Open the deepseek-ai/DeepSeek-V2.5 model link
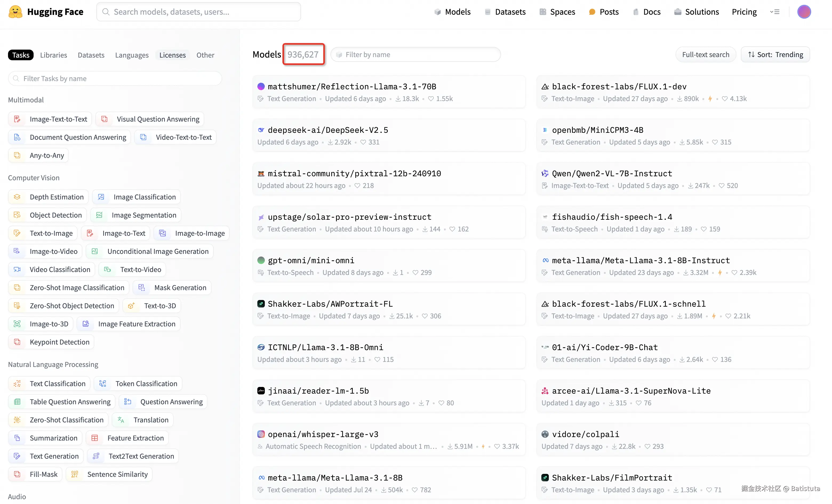This screenshot has width=832, height=504. (327, 130)
